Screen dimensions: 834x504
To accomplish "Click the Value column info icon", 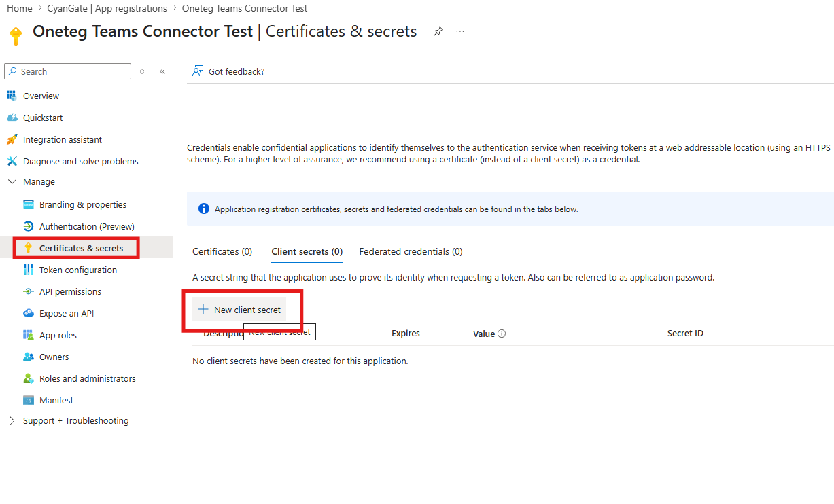I will click(x=502, y=334).
